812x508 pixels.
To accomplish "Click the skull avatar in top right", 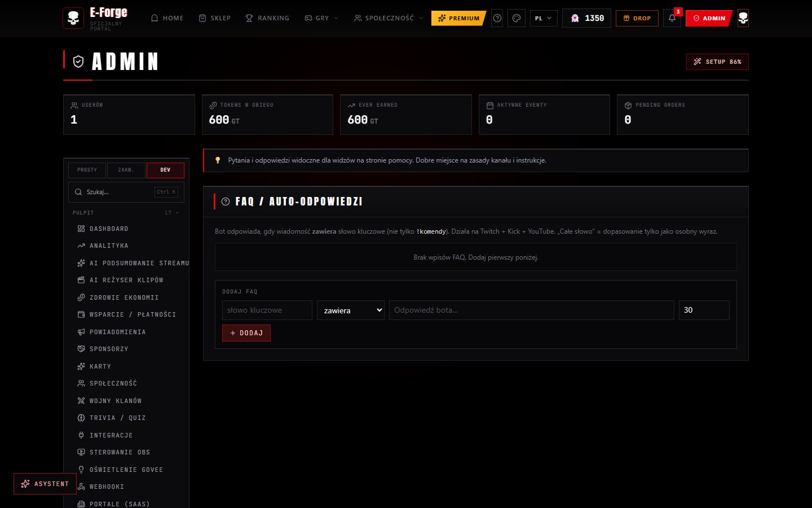I will [x=743, y=18].
